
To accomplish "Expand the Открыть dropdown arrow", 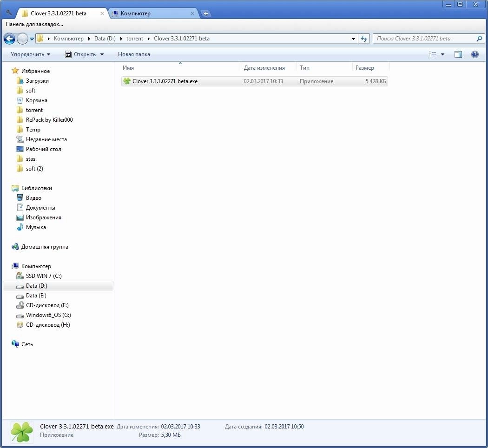I will [x=102, y=54].
